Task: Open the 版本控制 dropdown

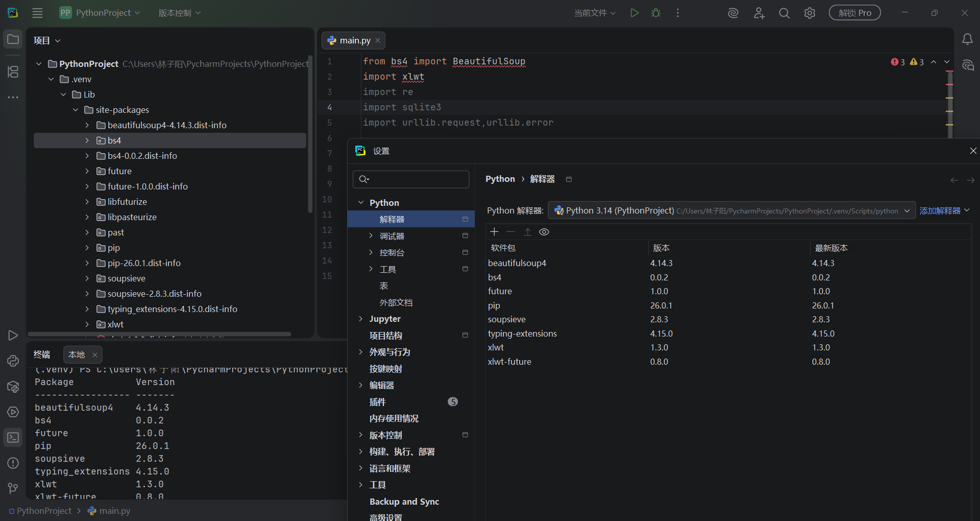Action: point(179,13)
